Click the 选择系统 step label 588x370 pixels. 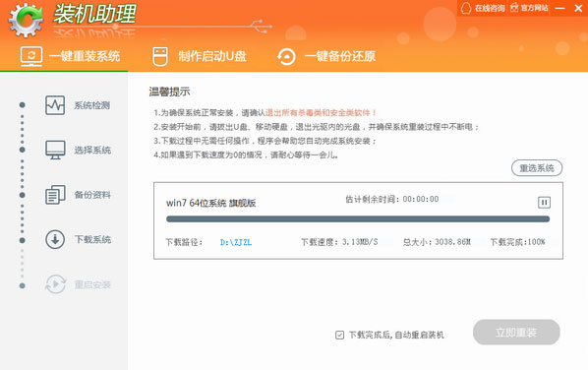pyautogui.click(x=92, y=151)
